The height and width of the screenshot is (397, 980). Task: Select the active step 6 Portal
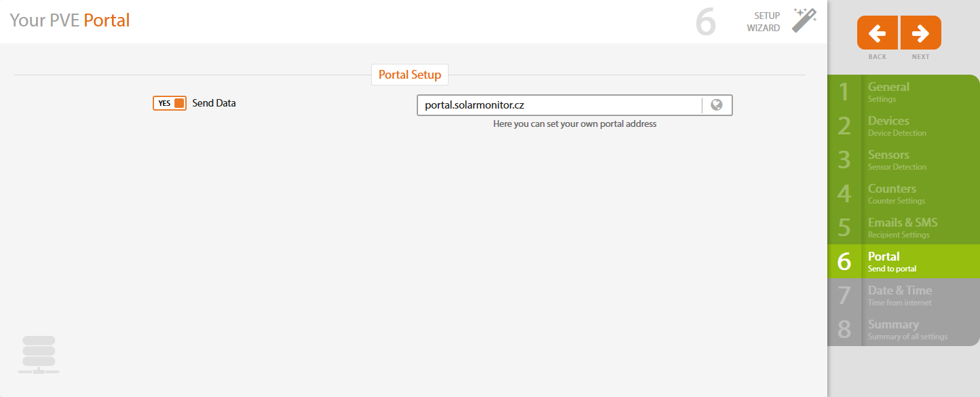[x=903, y=261]
